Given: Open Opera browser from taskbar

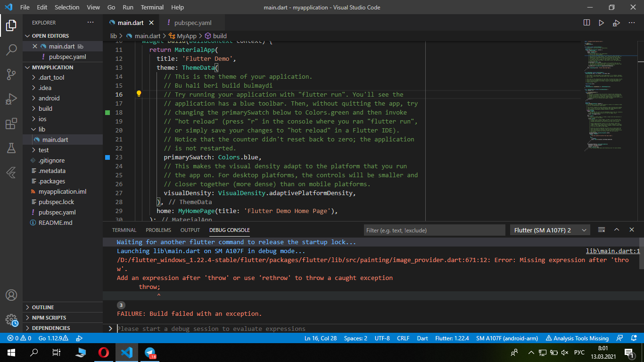Looking at the screenshot, I should pyautogui.click(x=104, y=353).
